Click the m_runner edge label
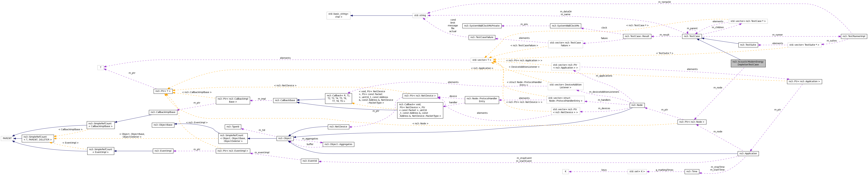Viewport: 868px width, 175px height. click(777, 35)
